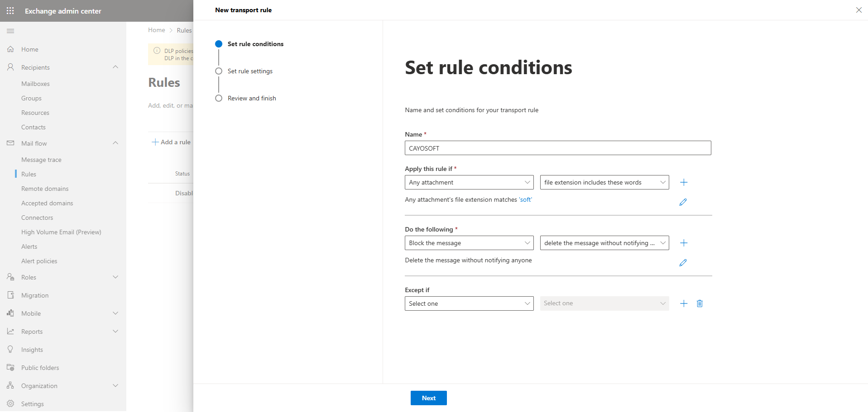Add another exception with the plus icon
This screenshot has height=412, width=868.
coord(684,303)
